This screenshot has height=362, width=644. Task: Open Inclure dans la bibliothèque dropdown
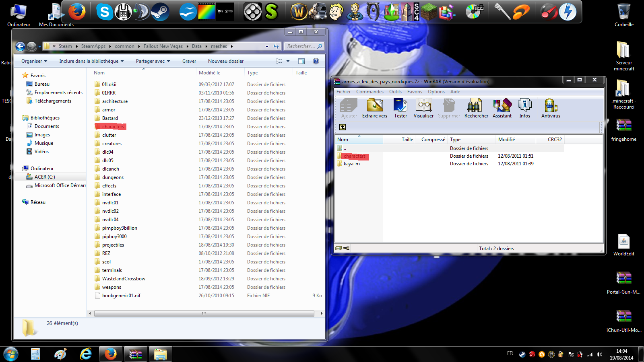91,61
